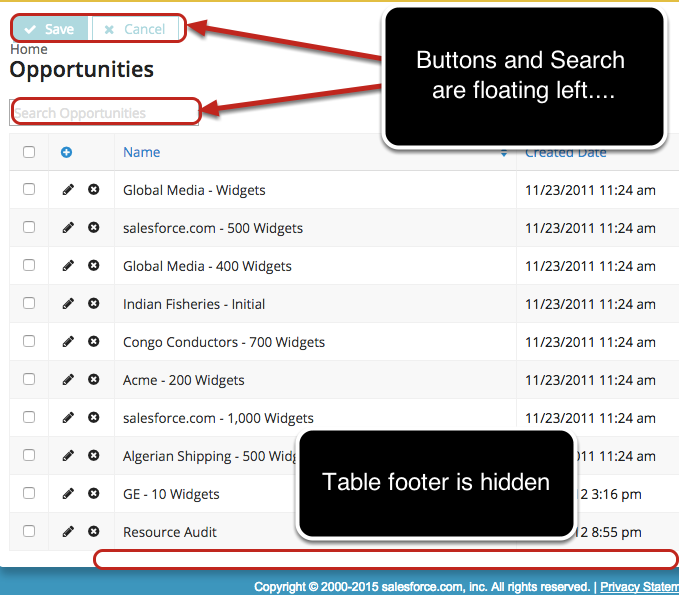Sort by the Name column header
This screenshot has height=606, width=679.
(142, 153)
